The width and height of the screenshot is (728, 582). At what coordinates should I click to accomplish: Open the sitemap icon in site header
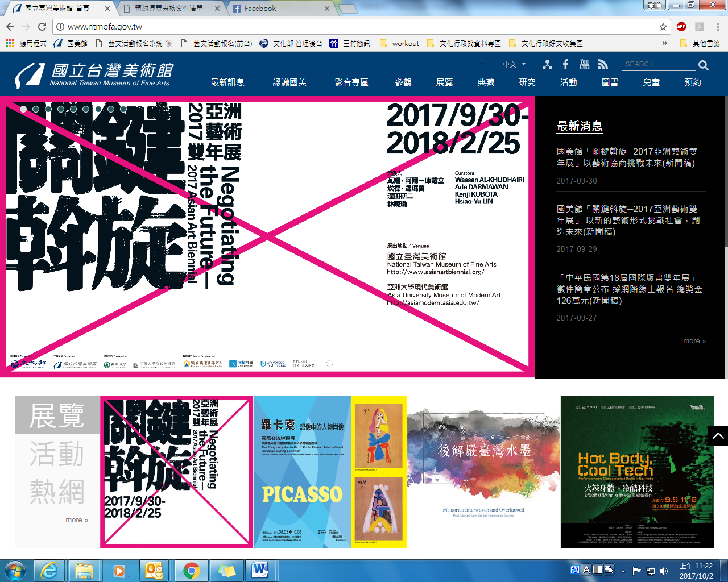(547, 64)
